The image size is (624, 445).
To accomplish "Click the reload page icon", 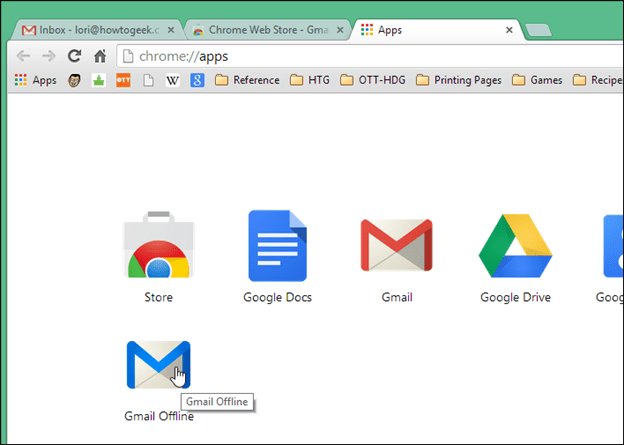I will (74, 56).
